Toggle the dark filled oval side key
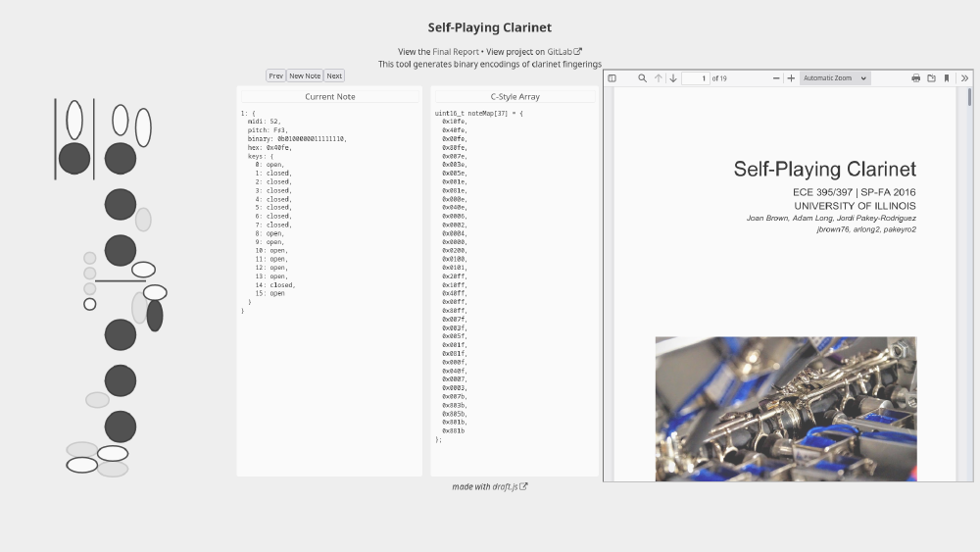 [155, 316]
